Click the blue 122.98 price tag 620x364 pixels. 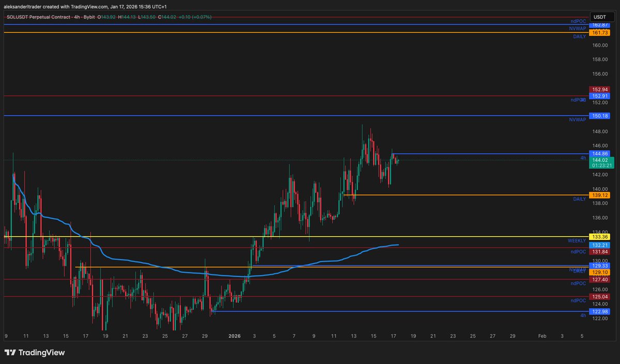600,311
